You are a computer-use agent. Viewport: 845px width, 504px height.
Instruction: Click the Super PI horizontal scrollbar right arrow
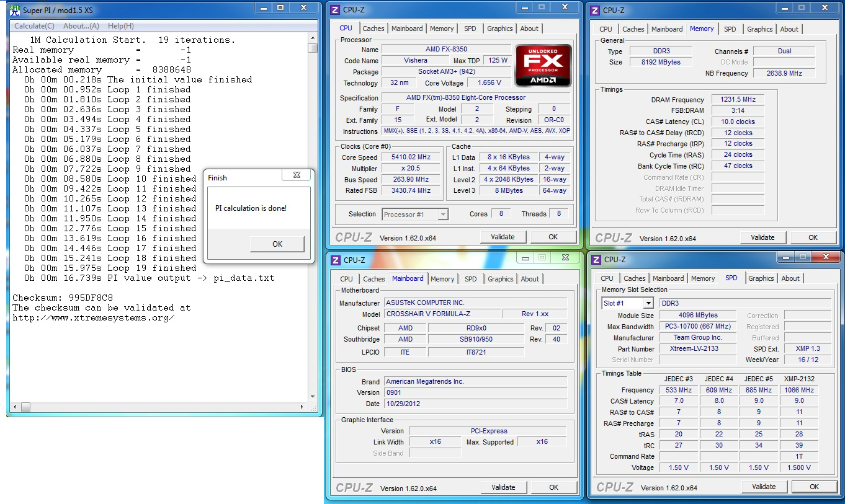pyautogui.click(x=303, y=407)
